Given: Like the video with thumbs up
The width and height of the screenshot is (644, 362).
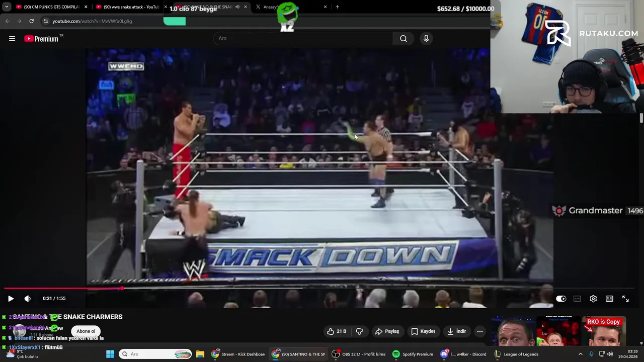Looking at the screenshot, I should pyautogui.click(x=337, y=331).
